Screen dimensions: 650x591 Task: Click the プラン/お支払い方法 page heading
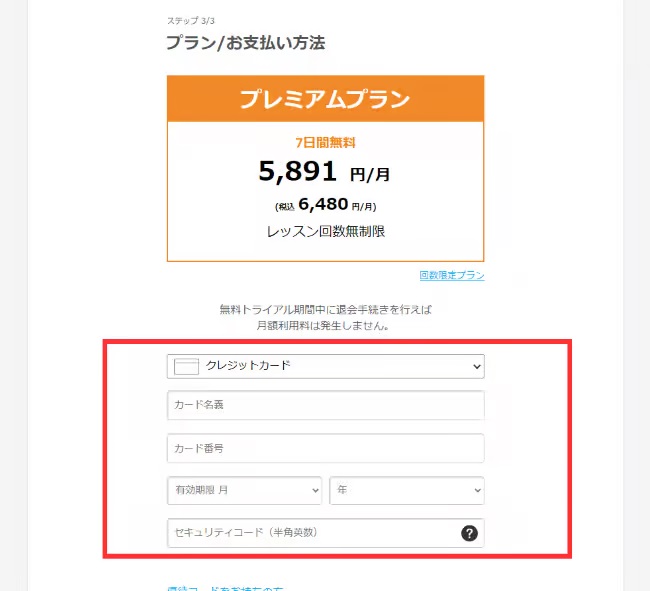[x=245, y=43]
